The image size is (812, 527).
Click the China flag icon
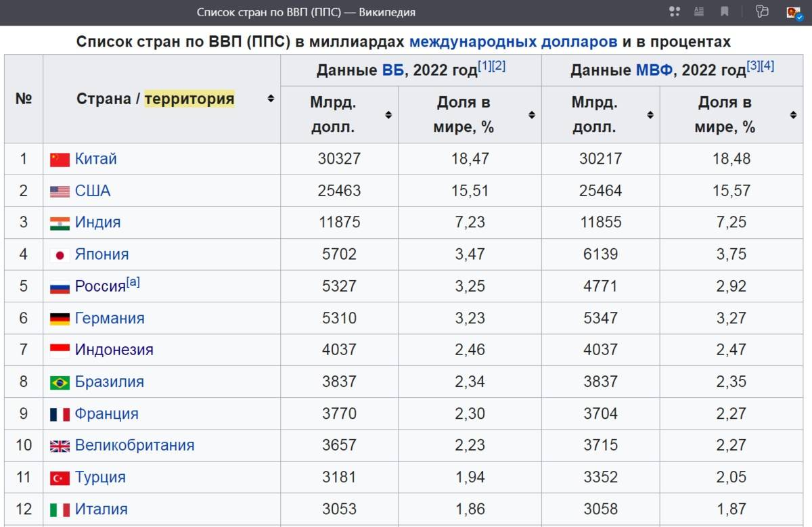(60, 160)
